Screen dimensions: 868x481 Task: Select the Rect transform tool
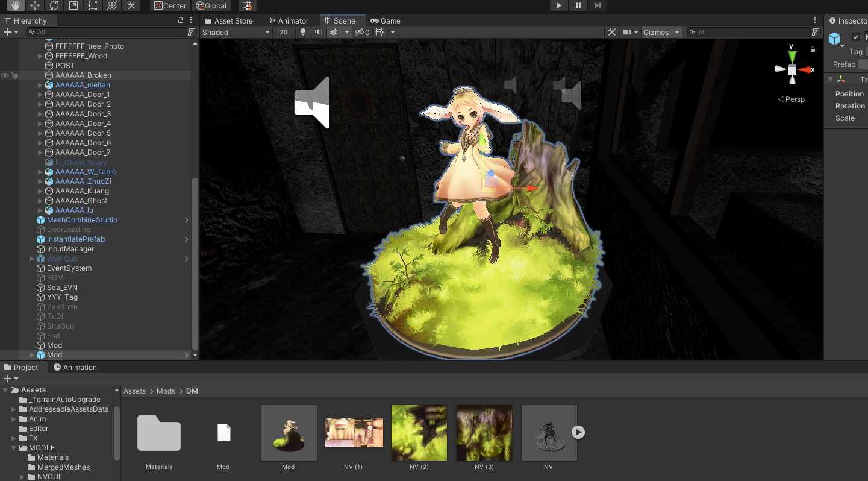tap(92, 5)
